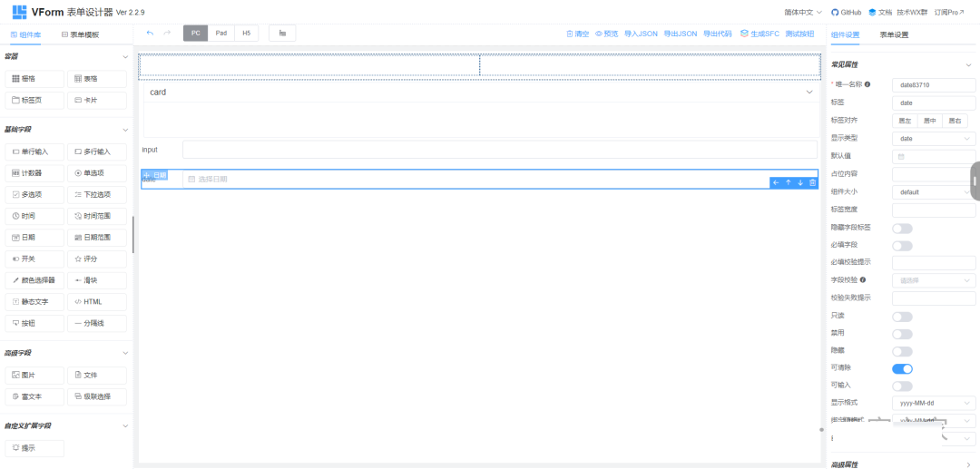Viewport: 980px width, 469px height.
Task: Switch to H5 layout view
Action: [x=246, y=33]
